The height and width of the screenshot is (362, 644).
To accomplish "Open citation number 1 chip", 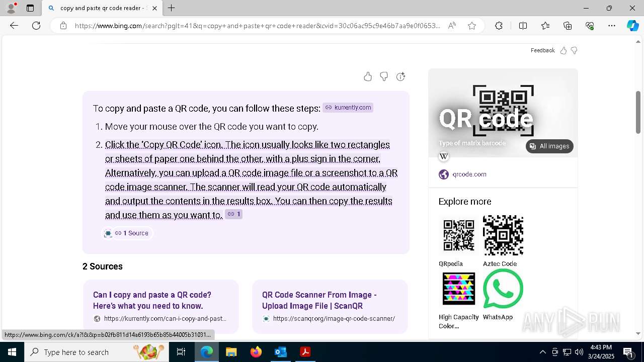I will click(233, 214).
